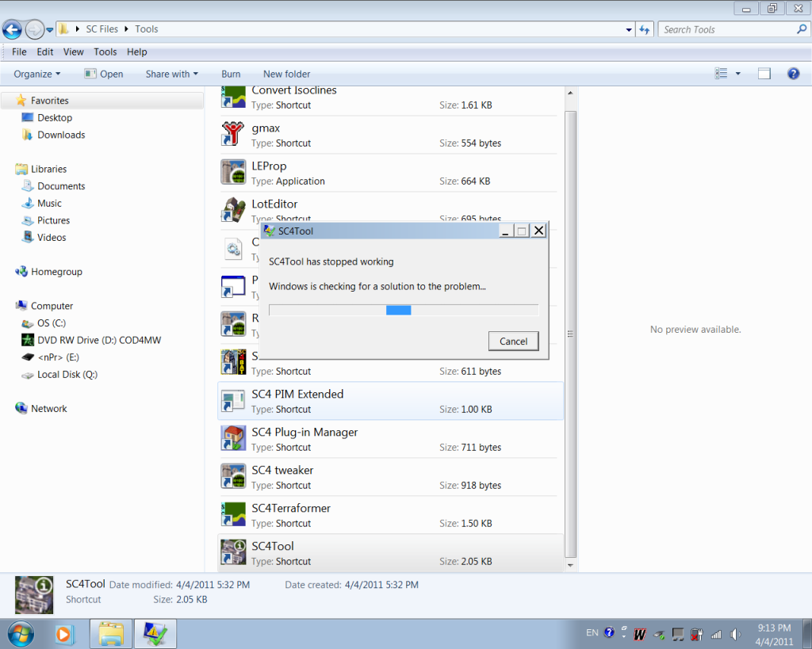This screenshot has height=649, width=812.
Task: Open the Edit menu
Action: 45,52
